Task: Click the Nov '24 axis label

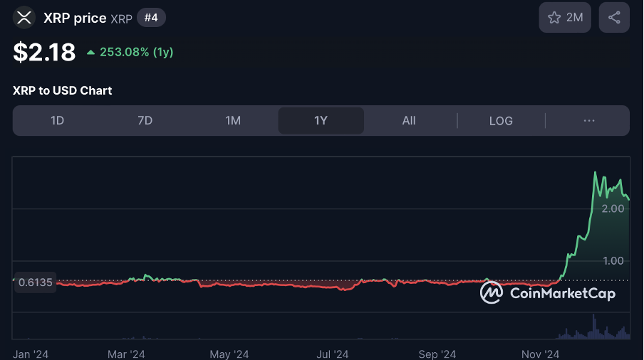Action: pos(541,354)
